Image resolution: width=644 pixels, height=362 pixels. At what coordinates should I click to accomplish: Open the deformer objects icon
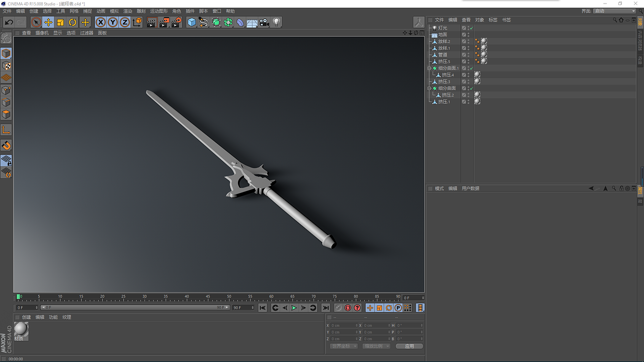[240, 22]
